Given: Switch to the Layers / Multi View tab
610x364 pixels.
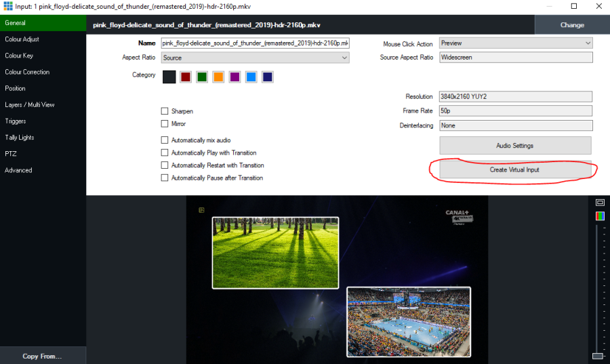Looking at the screenshot, I should (30, 105).
